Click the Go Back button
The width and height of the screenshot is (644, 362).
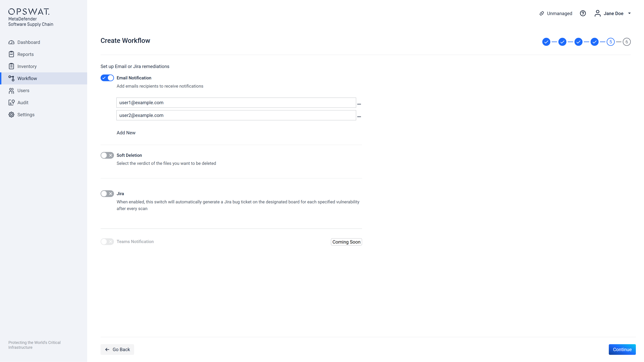click(117, 349)
